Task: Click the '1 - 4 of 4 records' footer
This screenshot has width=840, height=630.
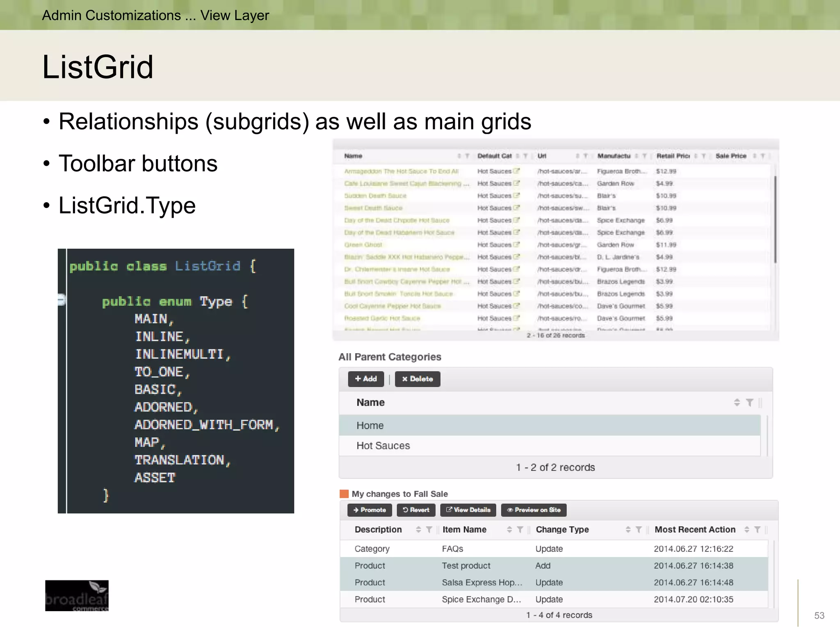Action: click(x=559, y=615)
